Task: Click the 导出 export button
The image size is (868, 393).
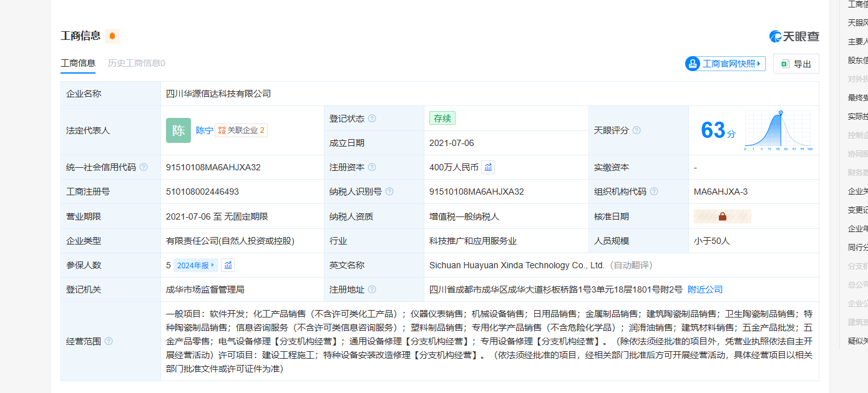Action: click(x=796, y=64)
